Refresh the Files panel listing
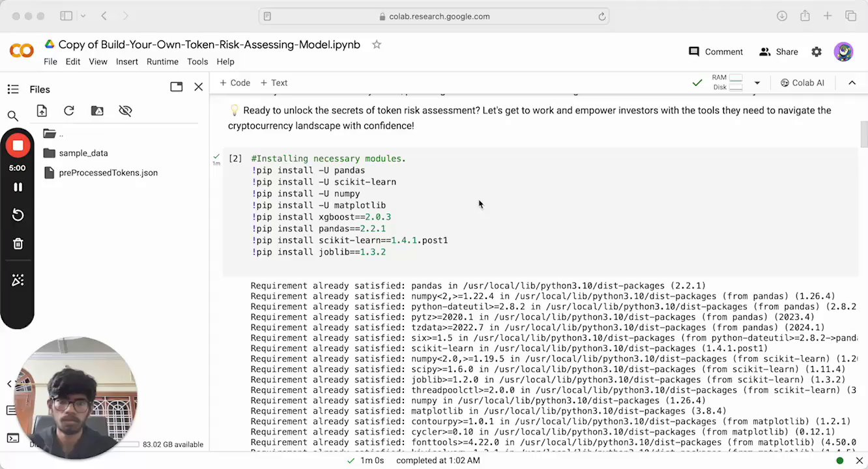Viewport: 868px width, 469px height. click(69, 111)
